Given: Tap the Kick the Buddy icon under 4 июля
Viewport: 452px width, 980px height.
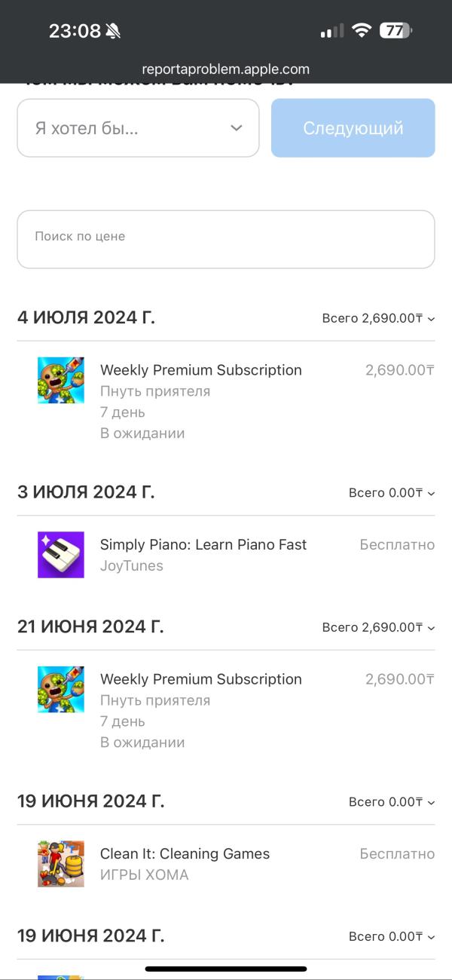Looking at the screenshot, I should tap(61, 380).
